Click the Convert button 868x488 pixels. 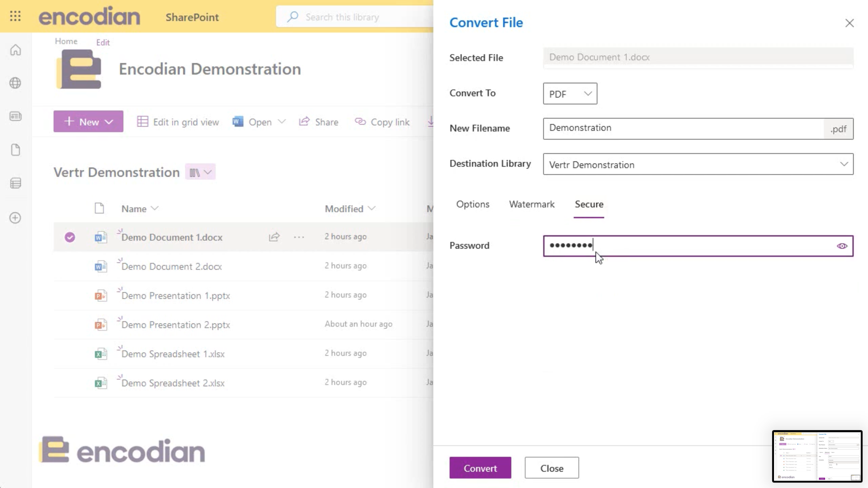click(x=480, y=468)
